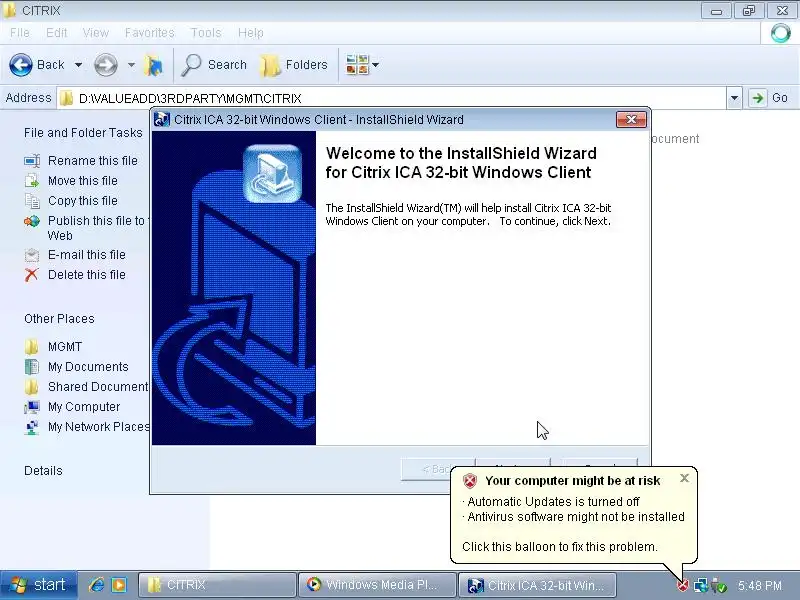The image size is (800, 600).
Task: Open the Help menu
Action: click(251, 33)
